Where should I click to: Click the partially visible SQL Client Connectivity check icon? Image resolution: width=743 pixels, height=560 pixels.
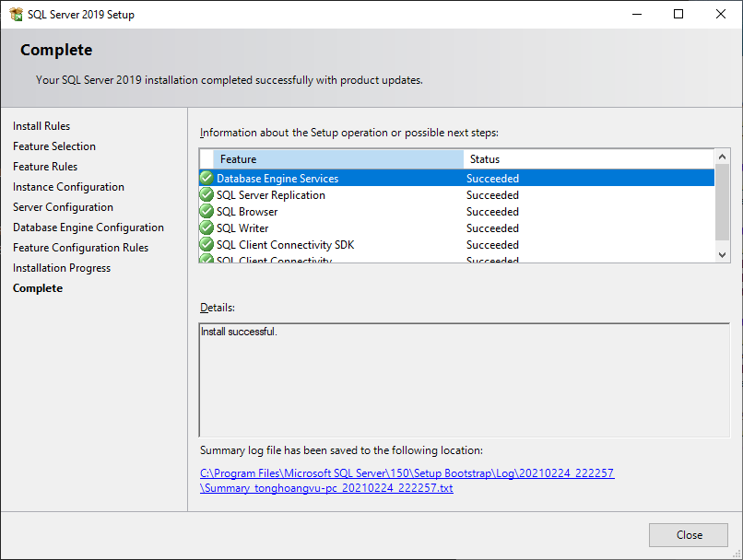pyautogui.click(x=206, y=260)
